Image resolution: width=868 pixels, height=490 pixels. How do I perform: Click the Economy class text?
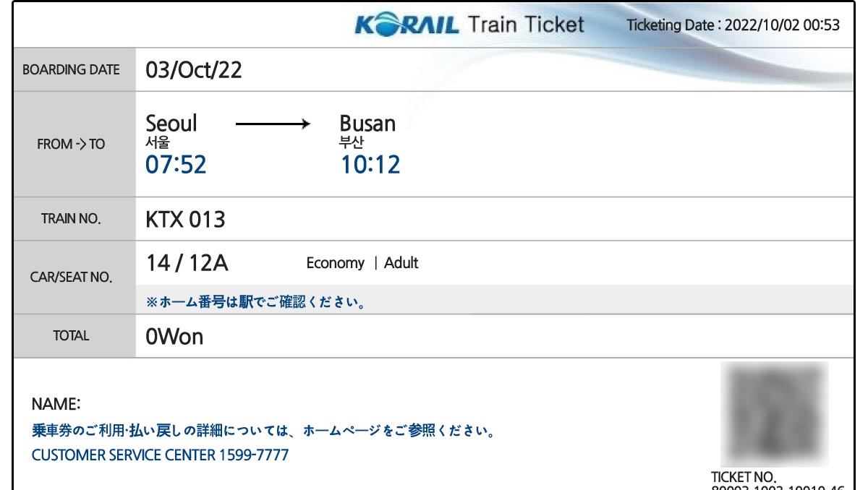(x=335, y=264)
